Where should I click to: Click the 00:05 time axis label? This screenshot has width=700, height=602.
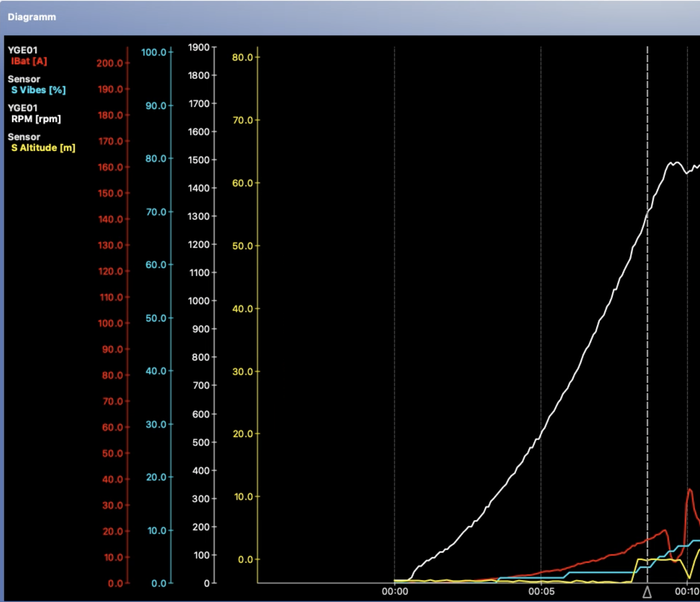coord(541,591)
